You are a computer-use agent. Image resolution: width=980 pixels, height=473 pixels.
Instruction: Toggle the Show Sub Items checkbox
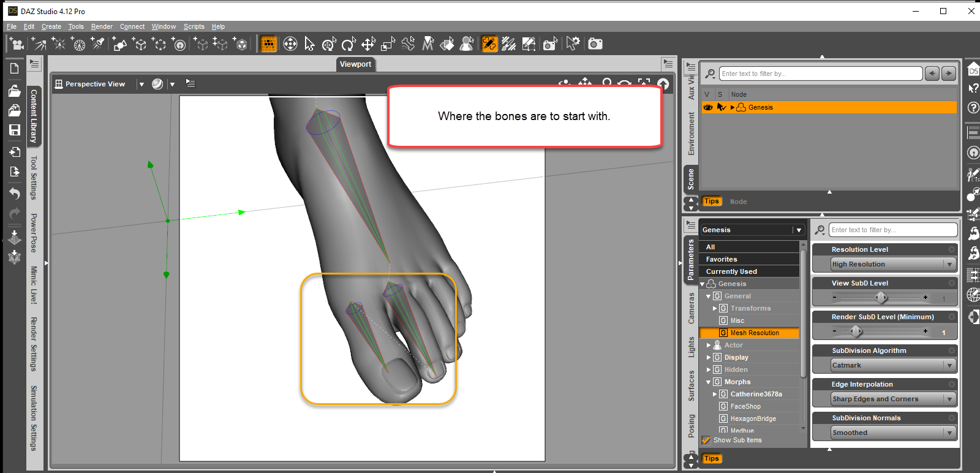pos(706,440)
